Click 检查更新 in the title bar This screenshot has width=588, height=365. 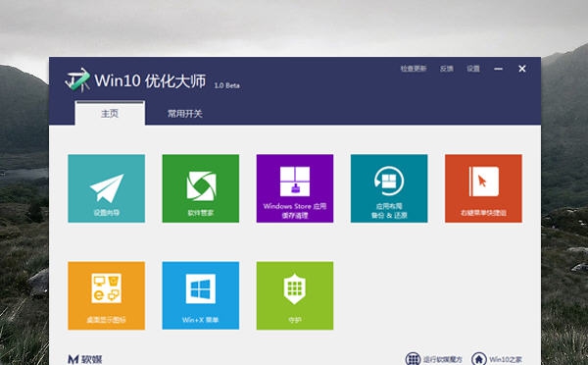[x=414, y=69]
